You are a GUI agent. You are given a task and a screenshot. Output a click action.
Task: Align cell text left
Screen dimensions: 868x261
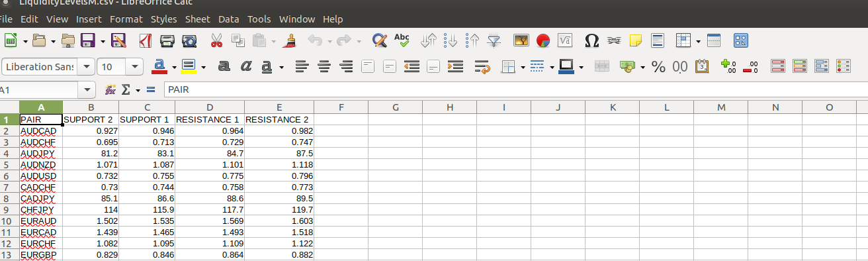302,66
